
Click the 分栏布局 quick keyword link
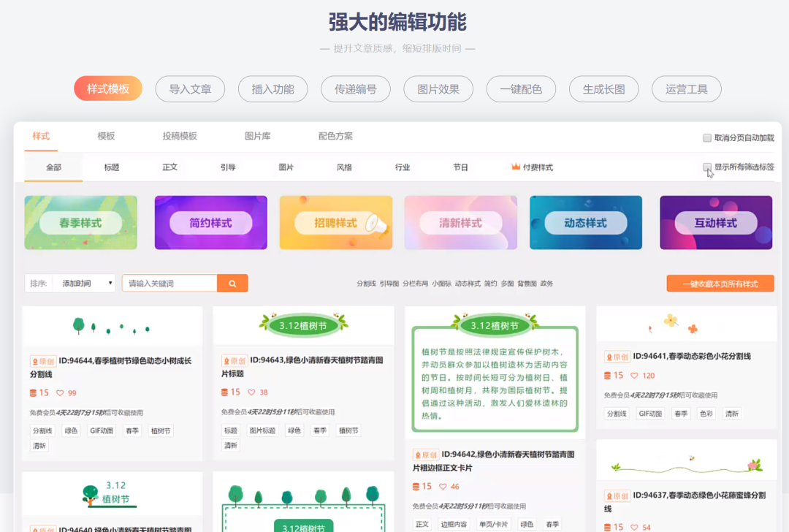(415, 284)
